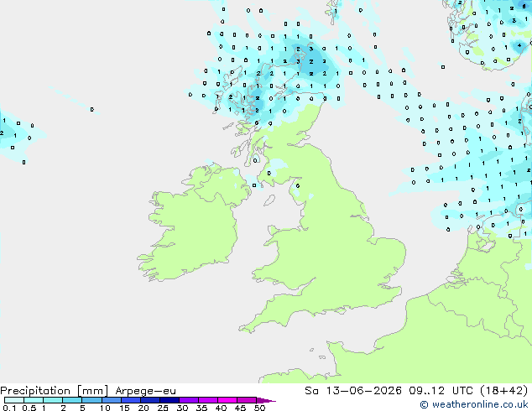Click the '10' legend scale label
The image size is (532, 411).
click(x=105, y=408)
